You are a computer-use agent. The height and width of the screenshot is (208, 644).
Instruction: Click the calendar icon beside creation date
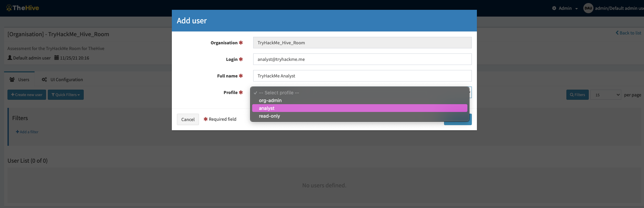57,58
